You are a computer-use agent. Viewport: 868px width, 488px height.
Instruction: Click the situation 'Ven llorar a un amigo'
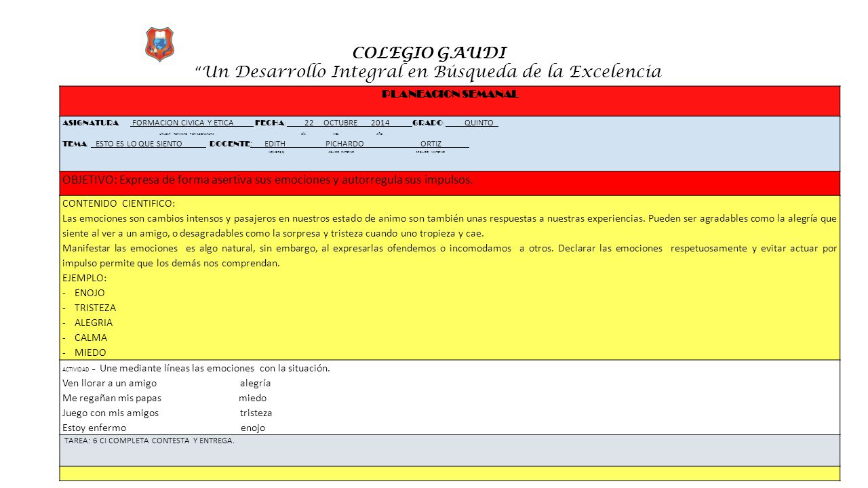[109, 383]
